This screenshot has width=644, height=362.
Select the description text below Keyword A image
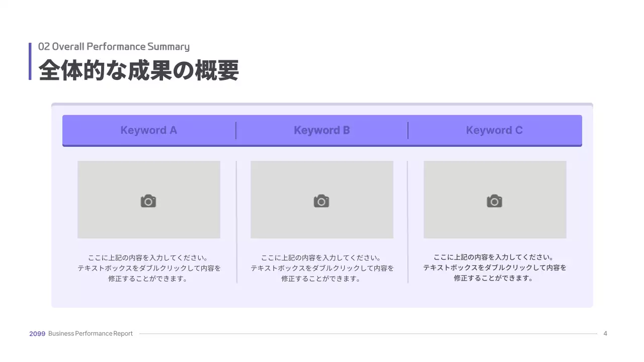pos(149,268)
